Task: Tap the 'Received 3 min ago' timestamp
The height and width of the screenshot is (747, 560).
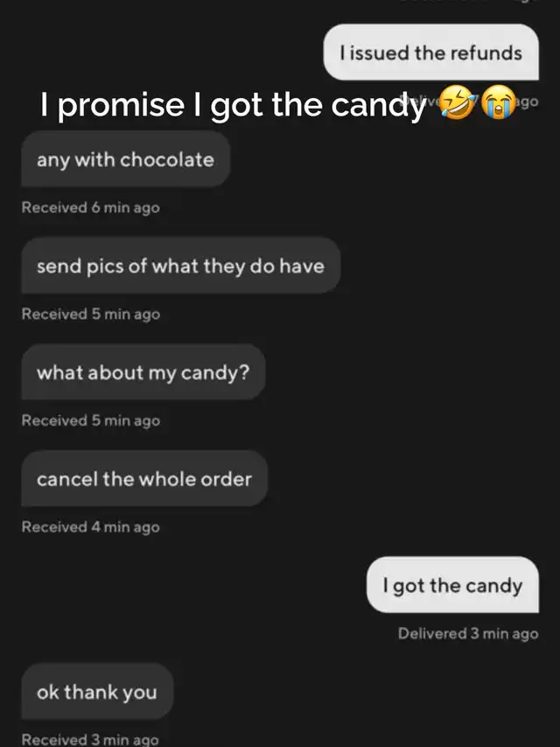Action: click(90, 739)
